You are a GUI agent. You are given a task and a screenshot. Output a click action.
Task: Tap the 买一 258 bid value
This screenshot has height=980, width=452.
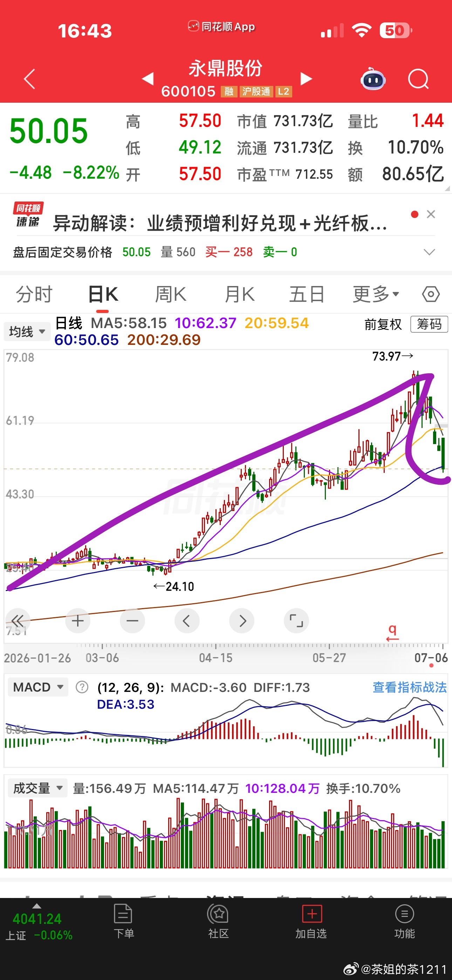(229, 252)
